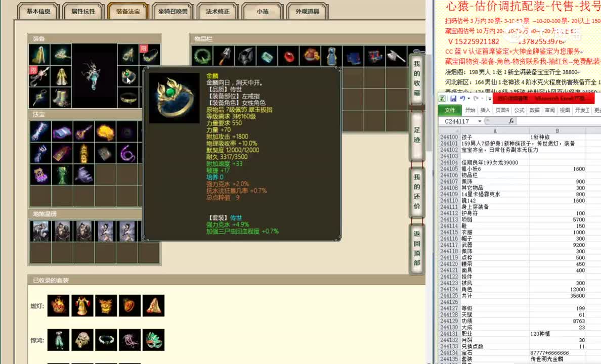Click the boots equipment icon

61,98
